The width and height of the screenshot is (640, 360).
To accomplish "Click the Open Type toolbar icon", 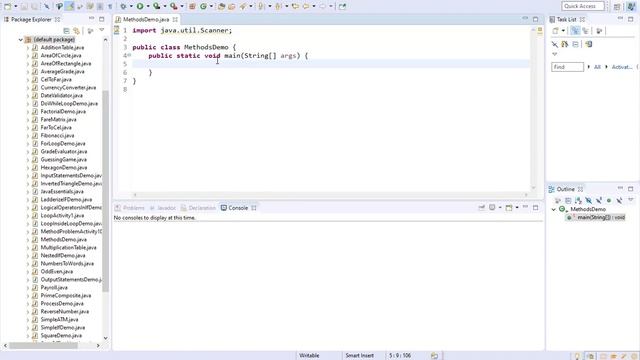I will (222, 6).
